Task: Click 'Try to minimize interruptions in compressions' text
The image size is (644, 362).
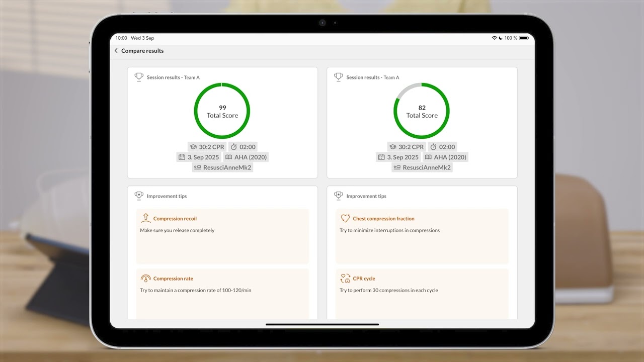Action: point(390,230)
